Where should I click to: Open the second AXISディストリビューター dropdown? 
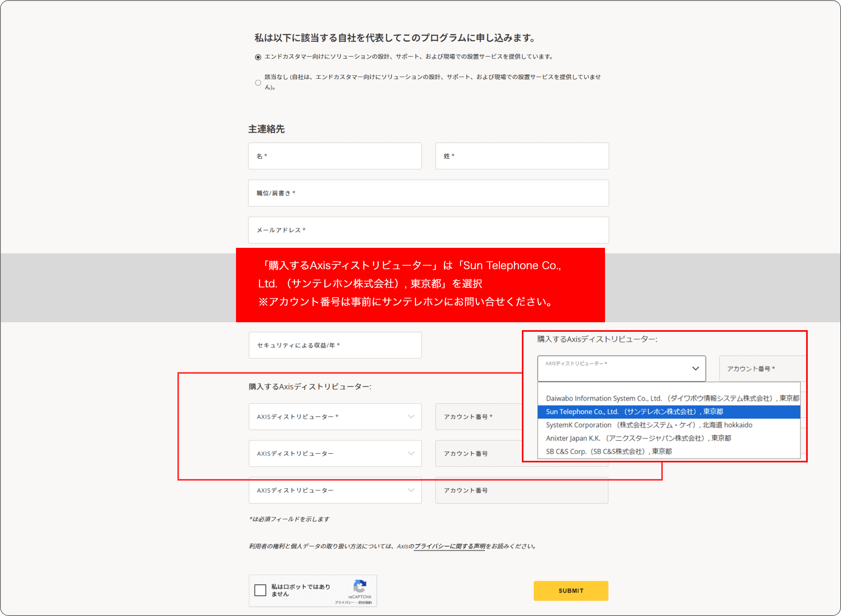point(335,453)
